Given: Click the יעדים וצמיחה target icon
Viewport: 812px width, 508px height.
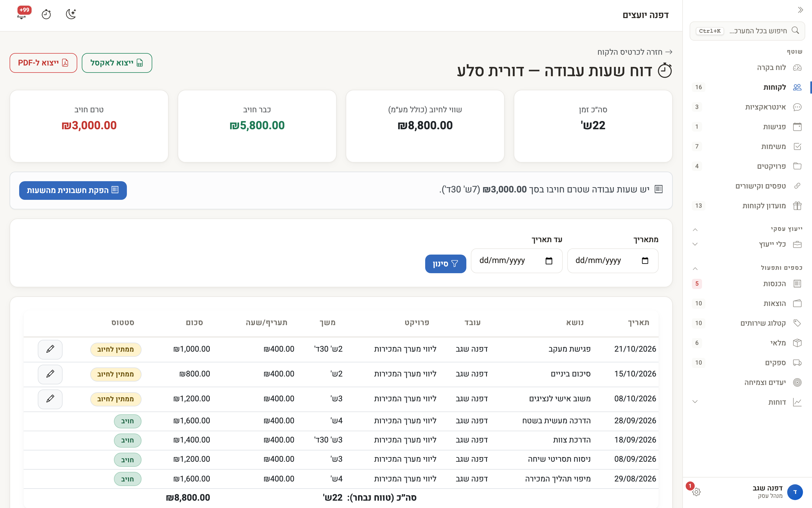Looking at the screenshot, I should (x=797, y=382).
